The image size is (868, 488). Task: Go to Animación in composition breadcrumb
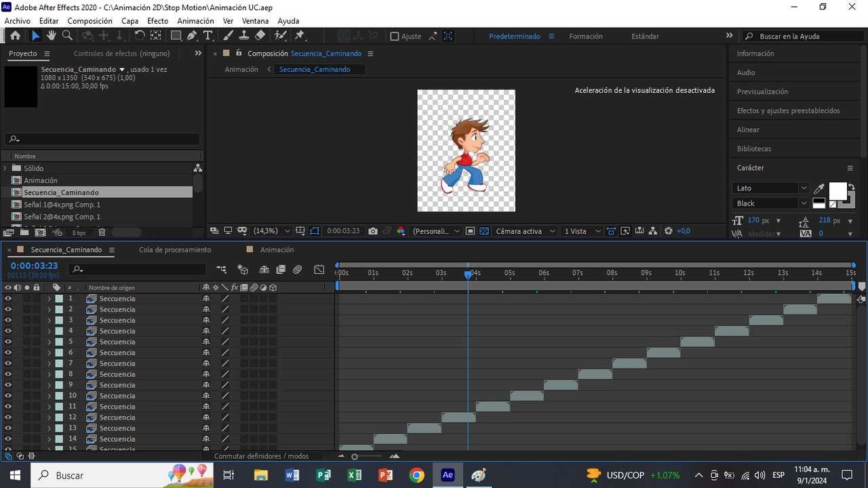coord(241,69)
